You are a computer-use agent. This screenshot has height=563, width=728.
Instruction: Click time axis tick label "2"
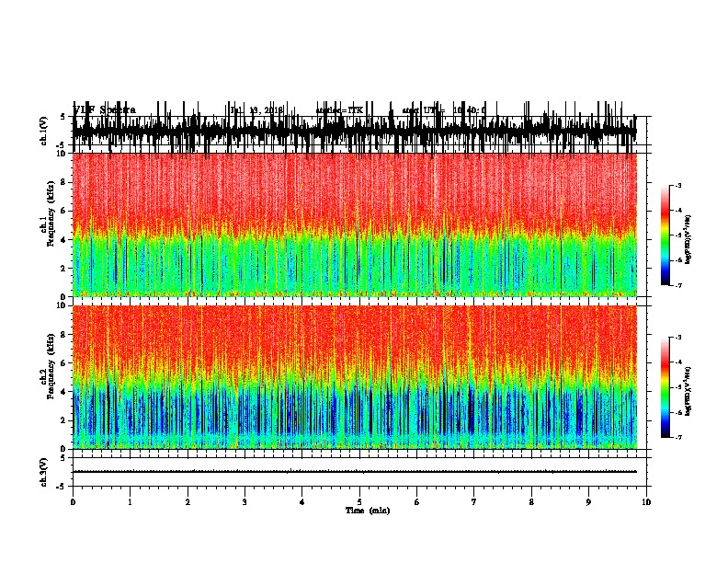click(x=188, y=501)
